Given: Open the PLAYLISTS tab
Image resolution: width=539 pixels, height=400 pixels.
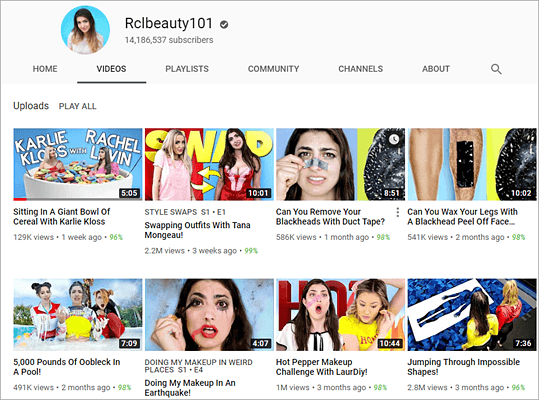Looking at the screenshot, I should (187, 69).
